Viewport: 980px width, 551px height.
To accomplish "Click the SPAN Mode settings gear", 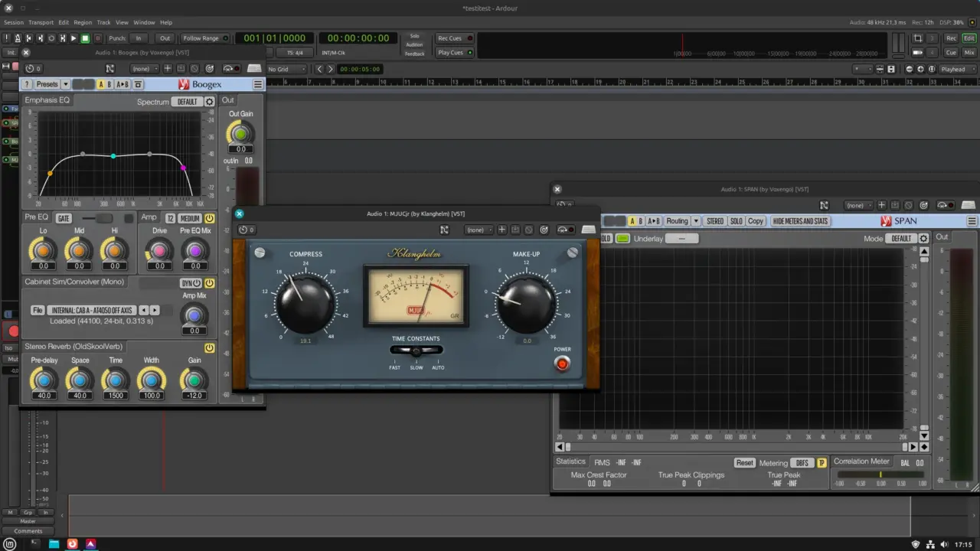I will click(923, 239).
